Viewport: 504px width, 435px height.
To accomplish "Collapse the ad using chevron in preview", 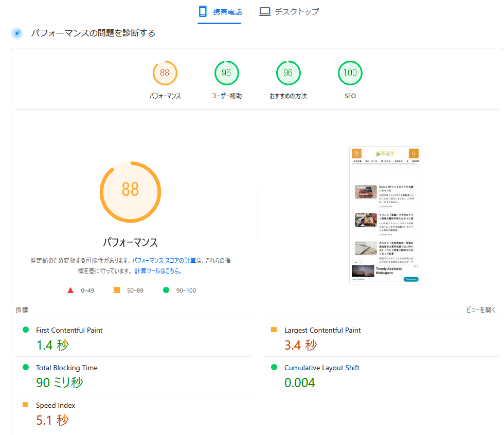I will click(357, 263).
